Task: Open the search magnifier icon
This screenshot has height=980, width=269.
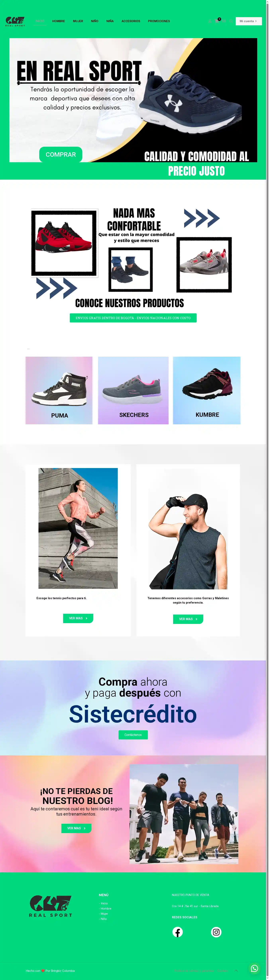Action: (231, 21)
